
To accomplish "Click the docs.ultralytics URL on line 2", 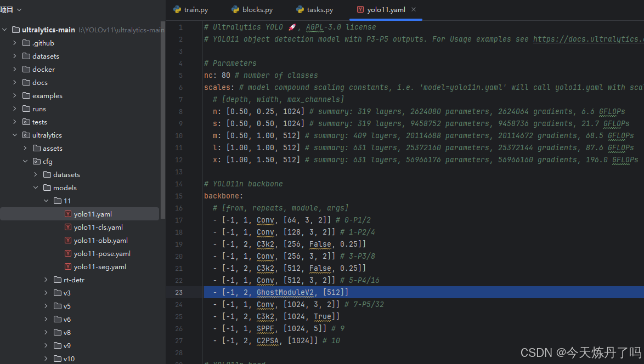I will click(x=588, y=38).
